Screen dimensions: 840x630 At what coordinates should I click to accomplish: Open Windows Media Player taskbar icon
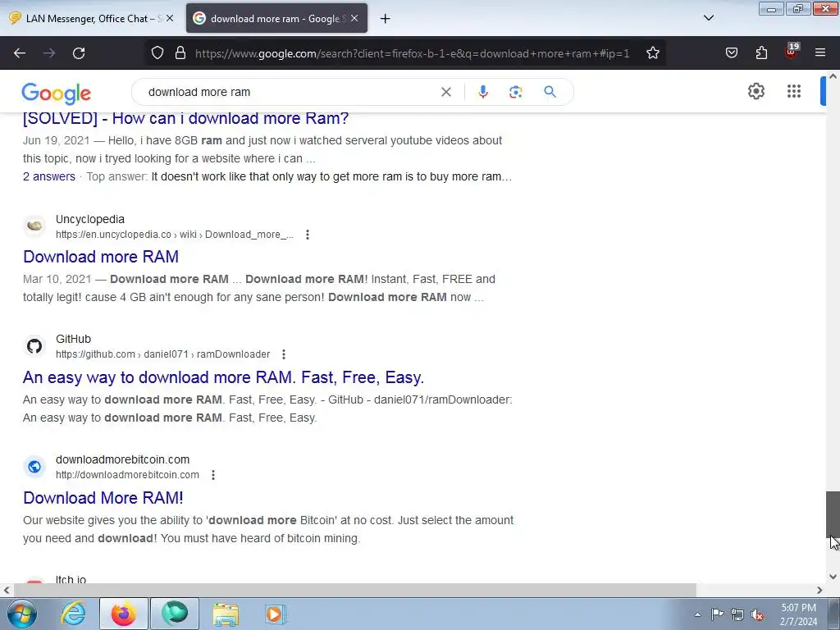[x=276, y=614]
